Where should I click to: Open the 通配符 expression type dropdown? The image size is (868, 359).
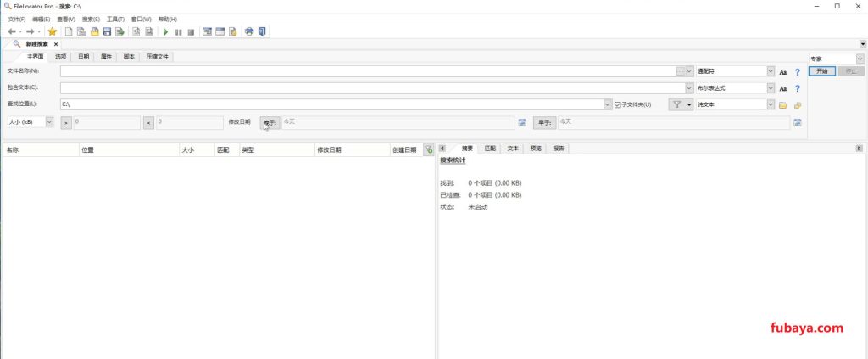tap(771, 71)
